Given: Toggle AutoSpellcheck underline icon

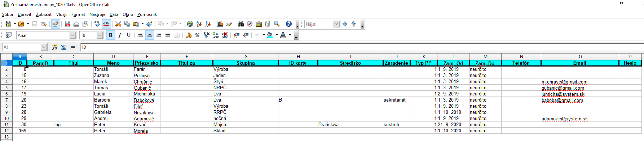Looking at the screenshot, I should point(106,24).
